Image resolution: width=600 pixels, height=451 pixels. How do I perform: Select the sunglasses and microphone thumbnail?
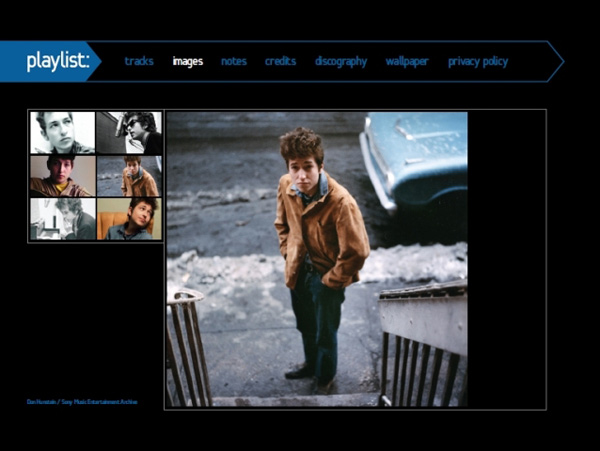(x=129, y=132)
